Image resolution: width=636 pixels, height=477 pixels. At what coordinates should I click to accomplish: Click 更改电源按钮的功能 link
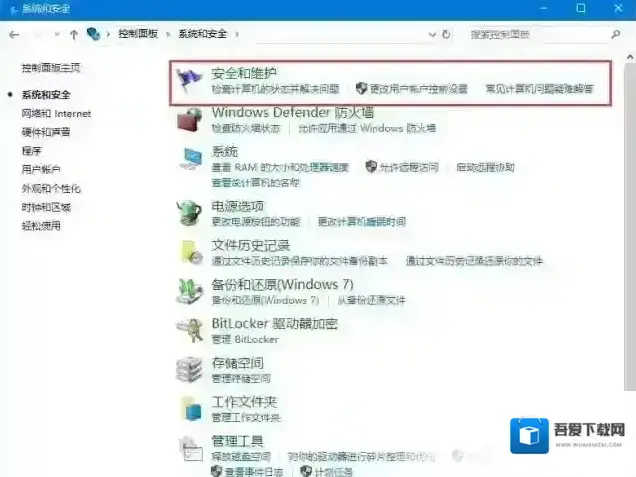coord(256,221)
